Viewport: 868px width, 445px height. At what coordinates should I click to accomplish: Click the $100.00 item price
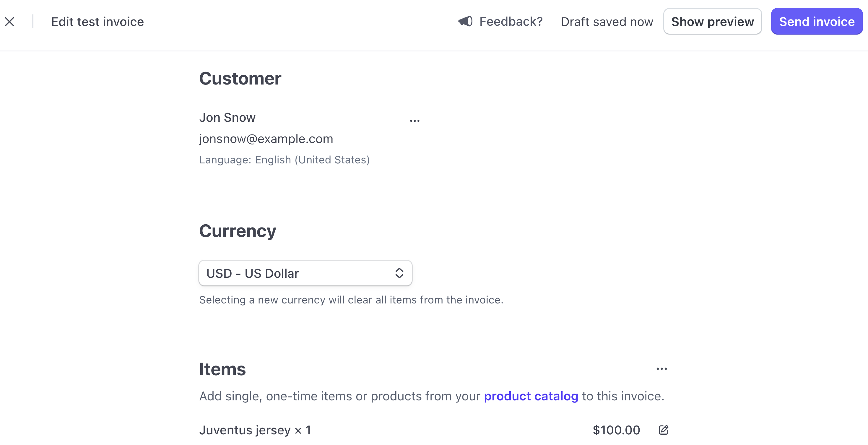616,430
